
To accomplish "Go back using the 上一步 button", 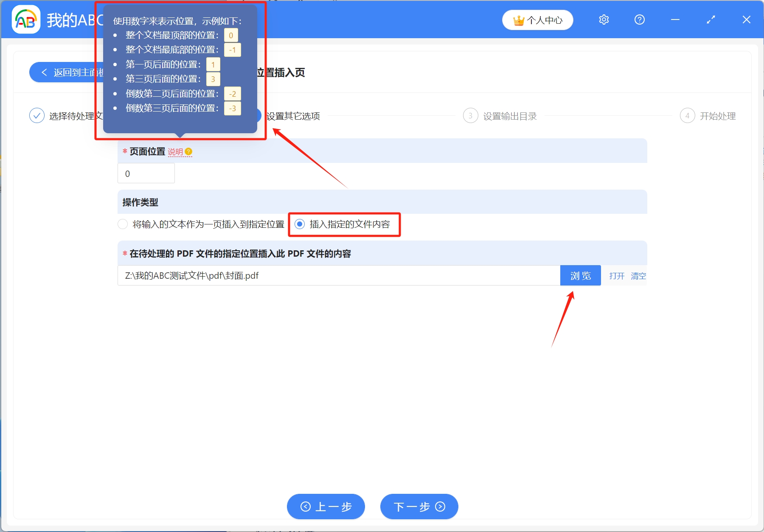I will 326,507.
